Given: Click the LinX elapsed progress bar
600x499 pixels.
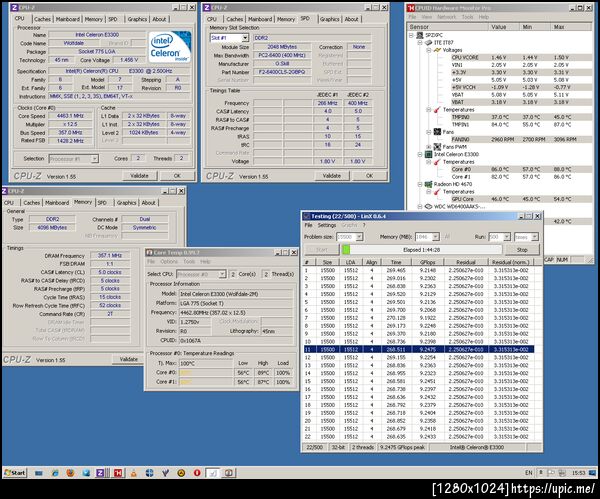Looking at the screenshot, I should [x=421, y=250].
